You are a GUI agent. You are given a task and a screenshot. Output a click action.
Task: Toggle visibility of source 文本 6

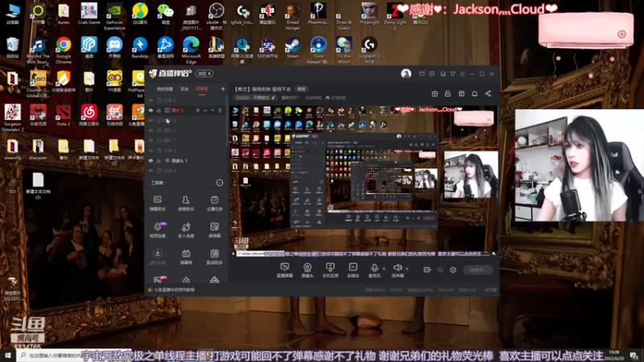click(151, 100)
